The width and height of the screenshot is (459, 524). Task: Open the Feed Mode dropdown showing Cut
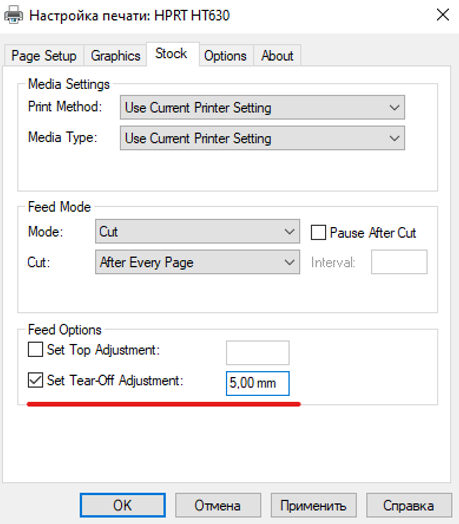pyautogui.click(x=197, y=231)
